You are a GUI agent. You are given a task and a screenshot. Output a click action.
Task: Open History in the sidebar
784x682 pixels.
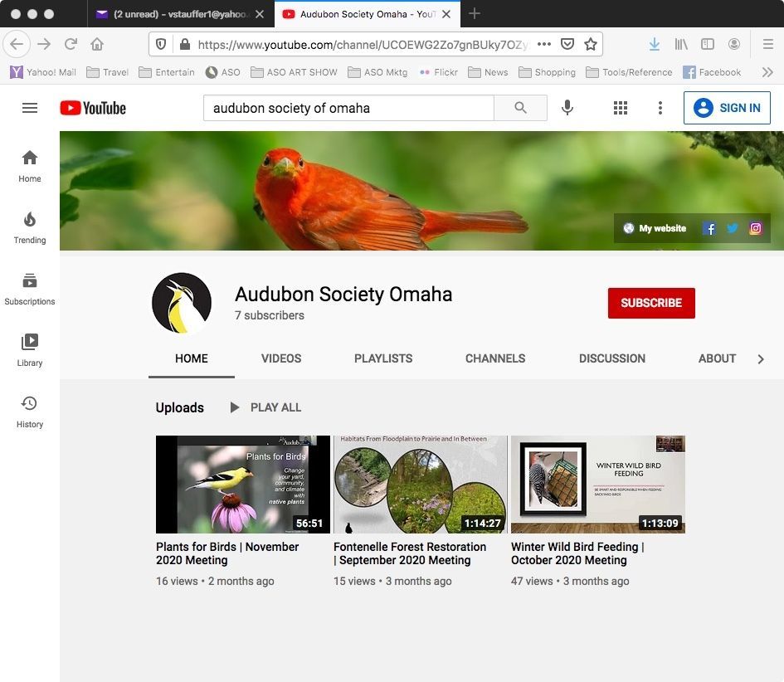(30, 412)
